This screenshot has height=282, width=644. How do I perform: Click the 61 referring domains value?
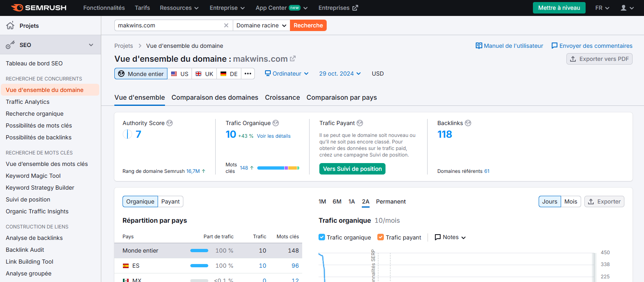coord(487,171)
